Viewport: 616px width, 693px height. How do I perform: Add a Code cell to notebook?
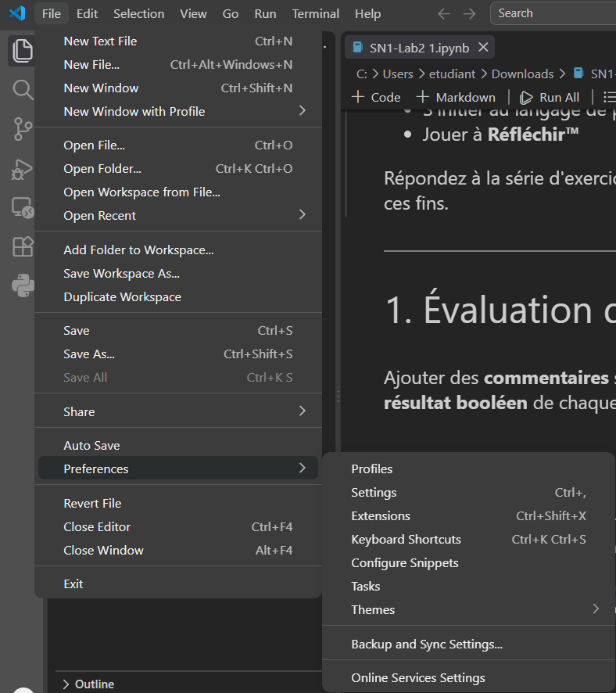pos(376,97)
